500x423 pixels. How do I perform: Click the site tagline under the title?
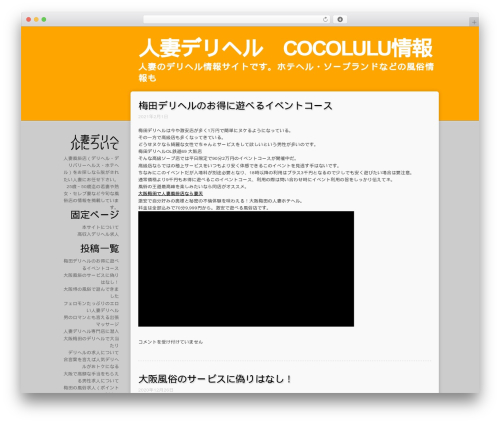(286, 72)
